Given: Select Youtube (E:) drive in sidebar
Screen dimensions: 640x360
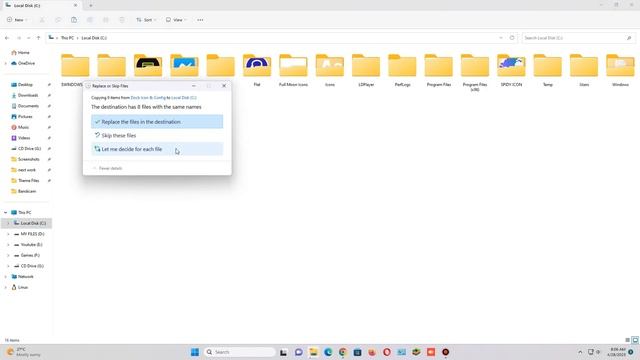Looking at the screenshot, I should [x=29, y=244].
